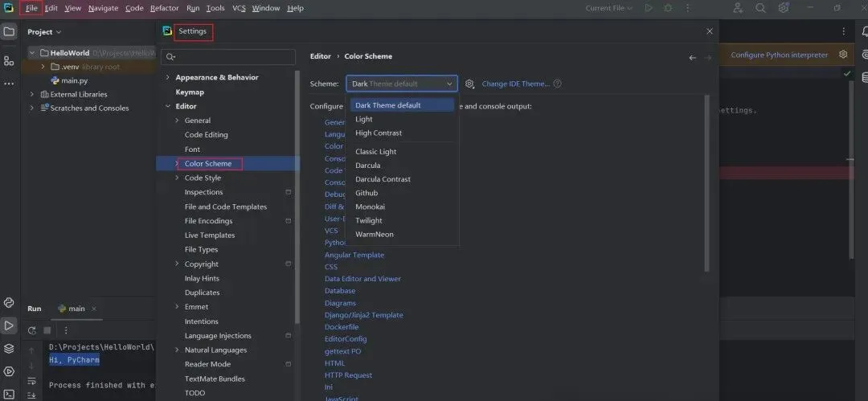Click the Rerun icon in Run panel
The width and height of the screenshot is (868, 401).
tap(32, 330)
